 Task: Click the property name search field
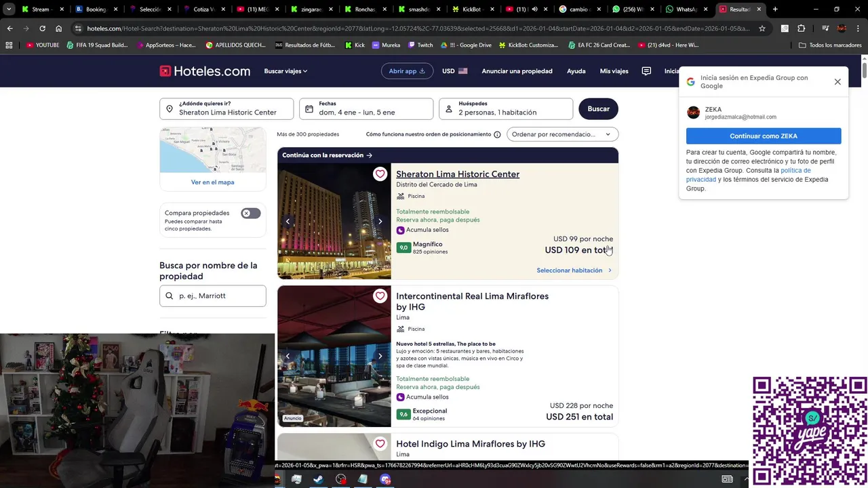[213, 296]
